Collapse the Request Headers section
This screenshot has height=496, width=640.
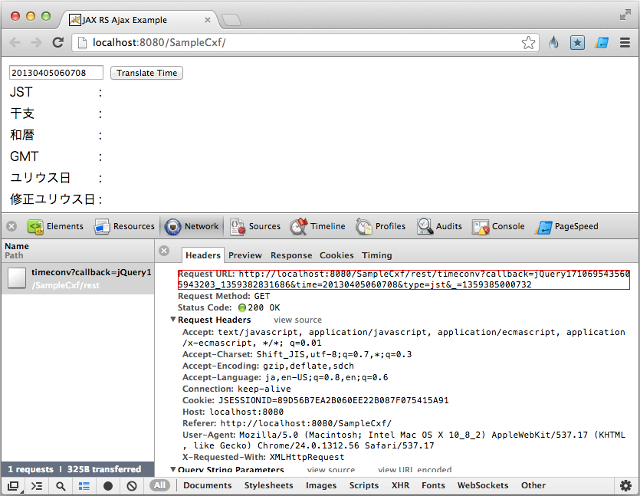click(174, 320)
